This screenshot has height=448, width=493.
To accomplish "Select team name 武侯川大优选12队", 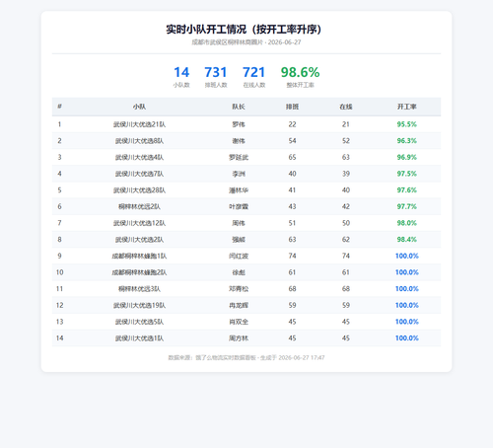I will (139, 223).
